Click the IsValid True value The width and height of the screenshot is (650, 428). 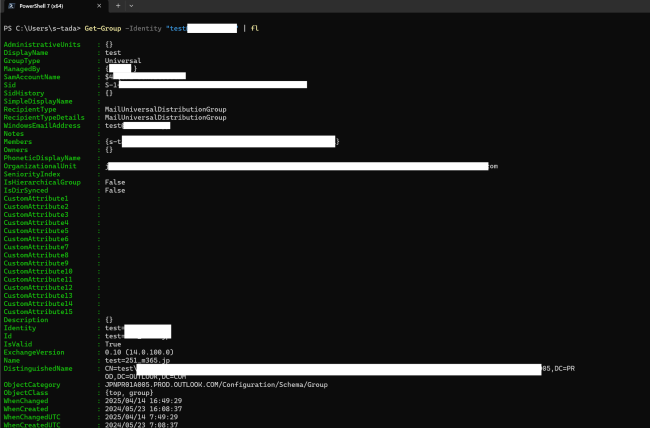tap(113, 344)
